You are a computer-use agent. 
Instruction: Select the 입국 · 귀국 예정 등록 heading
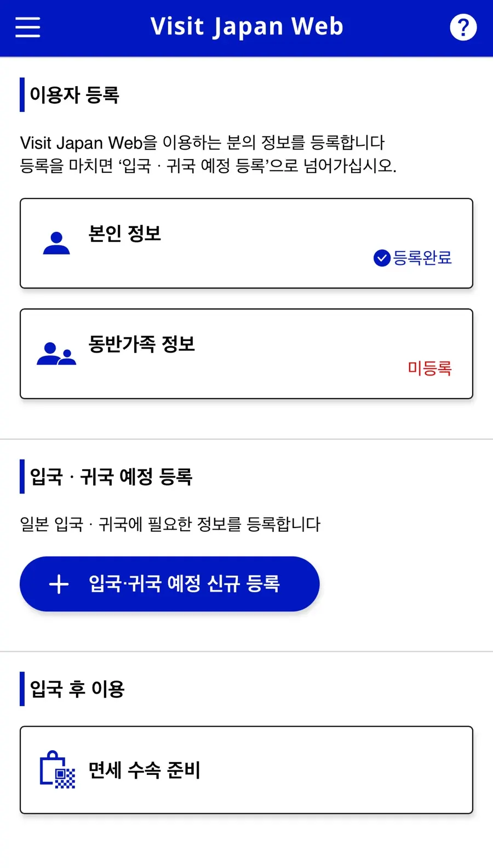coord(111,476)
